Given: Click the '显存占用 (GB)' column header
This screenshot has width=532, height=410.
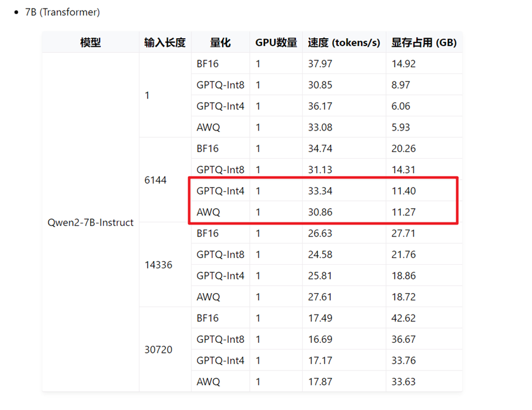Looking at the screenshot, I should (x=424, y=42).
